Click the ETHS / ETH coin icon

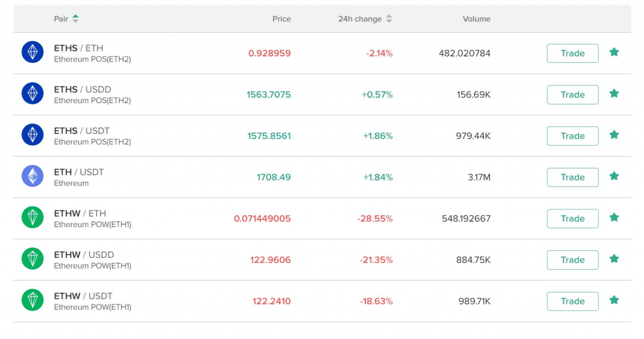click(33, 52)
